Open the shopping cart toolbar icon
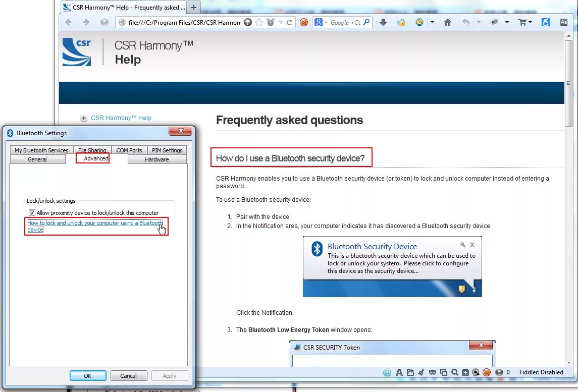Screen dimensions: 578x392 (x=522, y=22)
